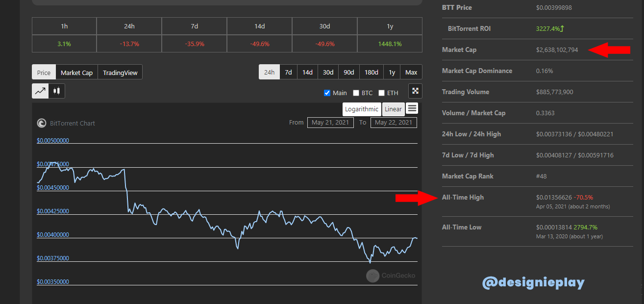Screen dimensions: 644x304
Task: Select the 180d chart range
Action: click(371, 72)
